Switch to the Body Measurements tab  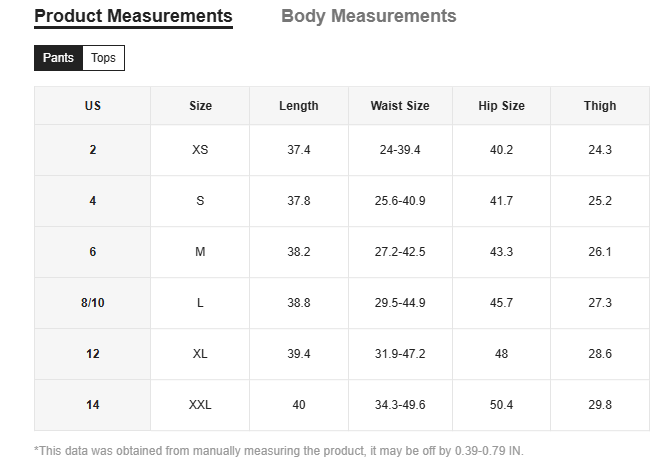368,16
